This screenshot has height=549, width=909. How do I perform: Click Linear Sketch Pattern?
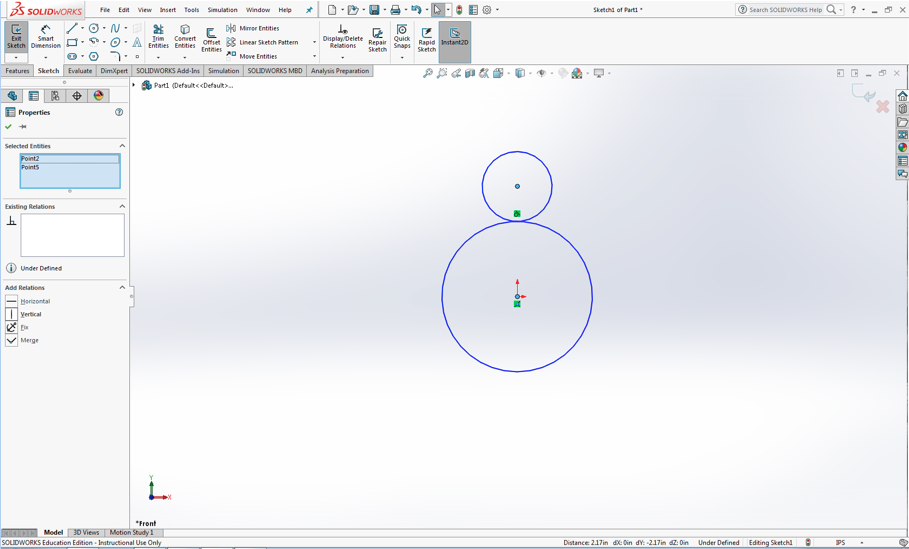[263, 42]
